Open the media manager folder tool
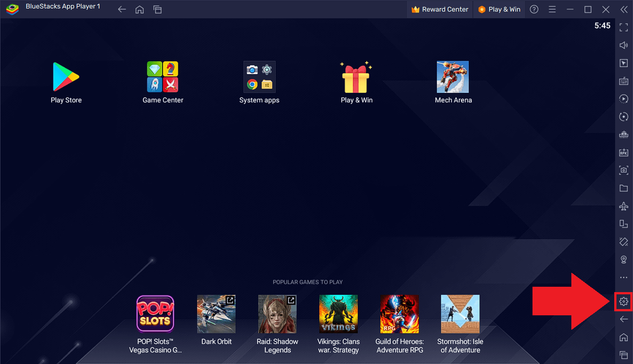This screenshot has height=364, width=633. 624,188
